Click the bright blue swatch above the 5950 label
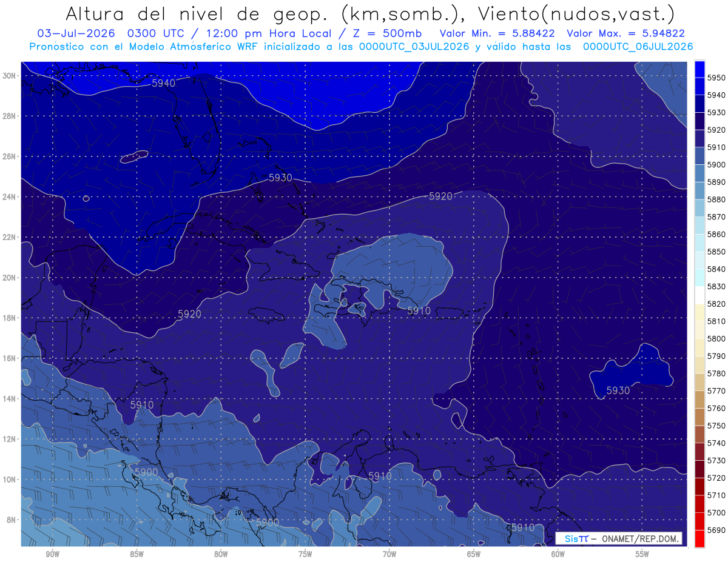This screenshot has width=728, height=562. 699,69
